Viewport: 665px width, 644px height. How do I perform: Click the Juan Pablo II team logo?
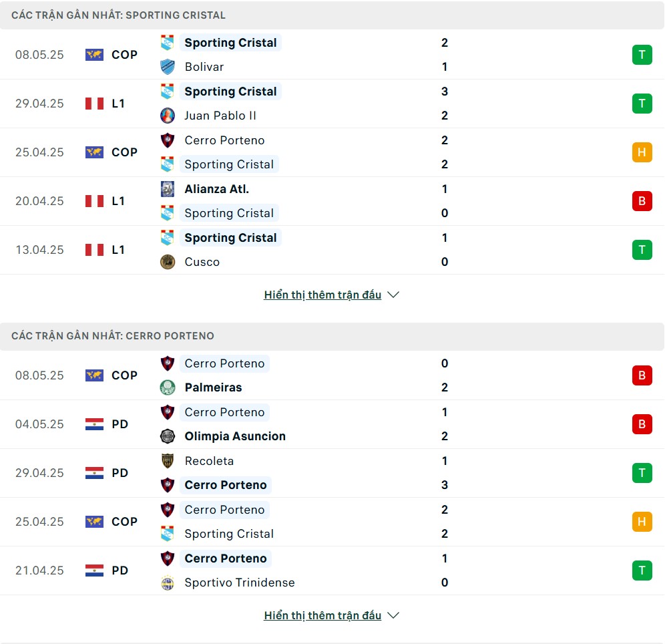click(x=168, y=116)
